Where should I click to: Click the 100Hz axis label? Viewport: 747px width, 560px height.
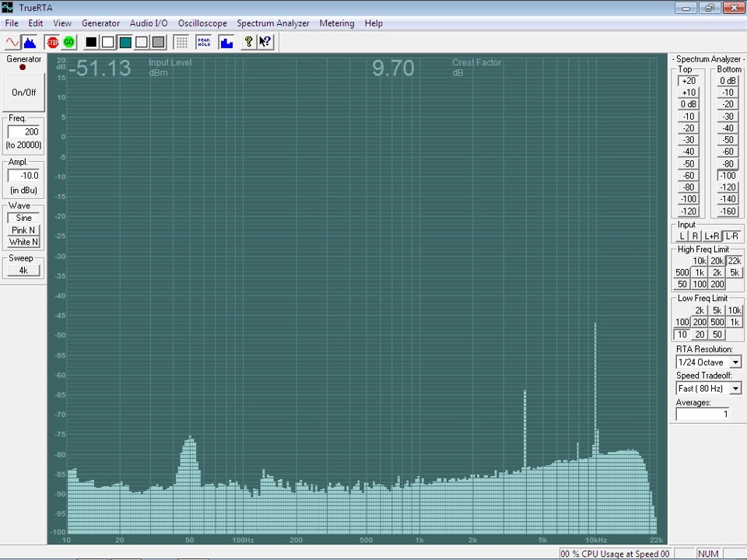click(243, 540)
